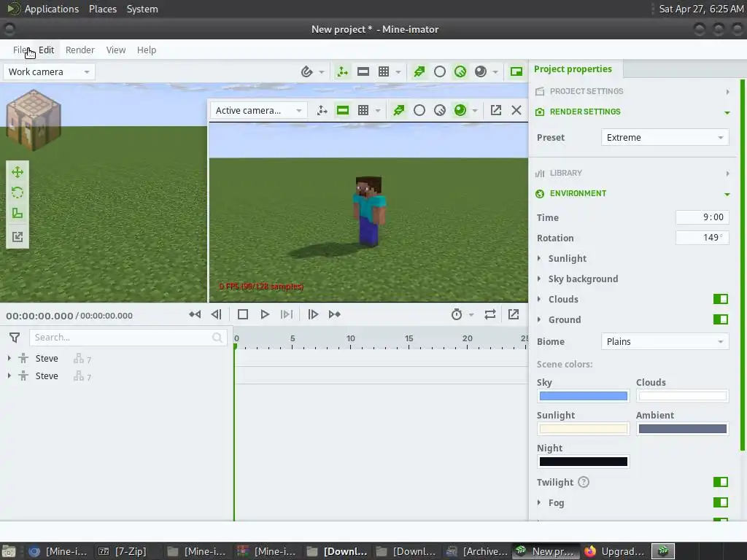The width and height of the screenshot is (747, 560).
Task: Toggle aspect ratio overlay in active camera view
Action: point(343,111)
